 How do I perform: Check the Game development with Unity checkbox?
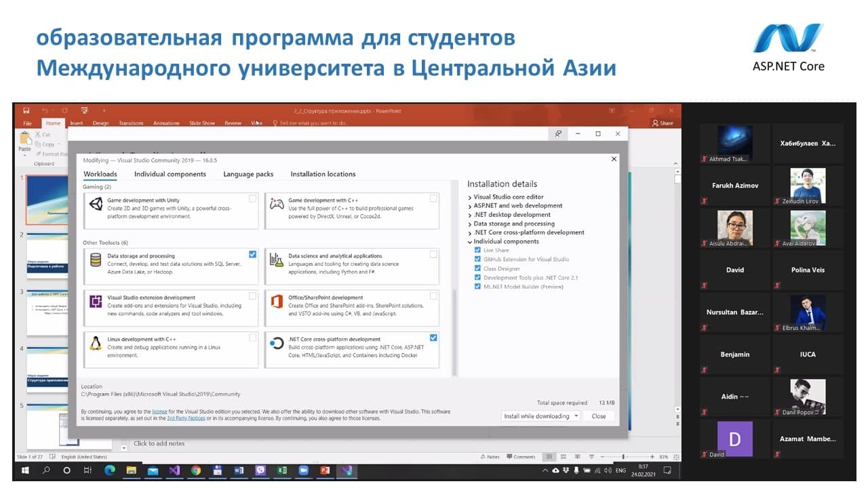coord(253,199)
